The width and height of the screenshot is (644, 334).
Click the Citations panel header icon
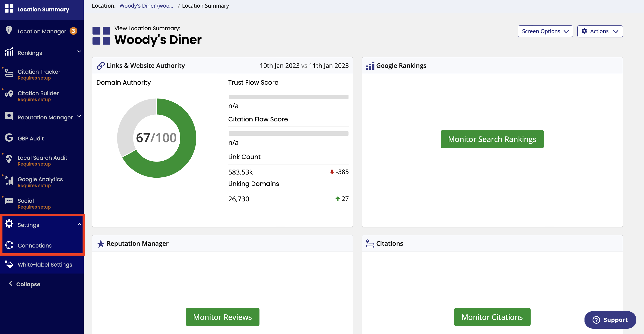370,243
